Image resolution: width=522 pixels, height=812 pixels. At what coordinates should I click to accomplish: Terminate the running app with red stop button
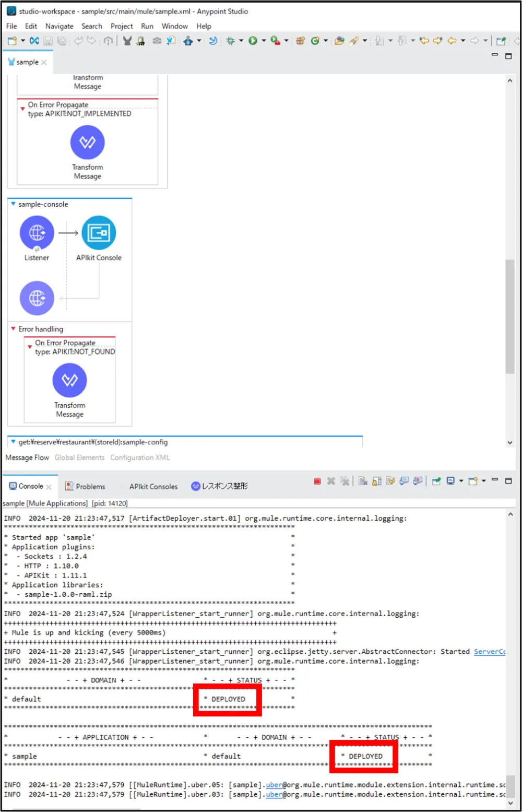(x=317, y=481)
